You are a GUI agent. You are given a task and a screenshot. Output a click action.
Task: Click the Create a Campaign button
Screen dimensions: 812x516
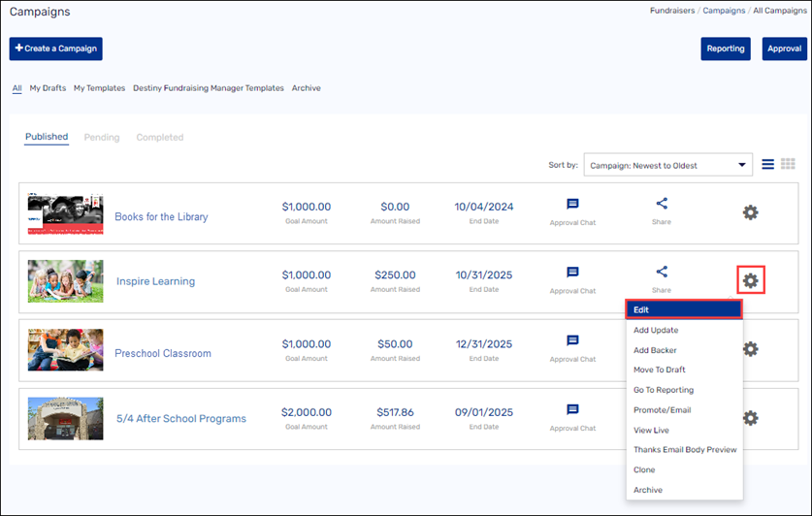[x=55, y=48]
